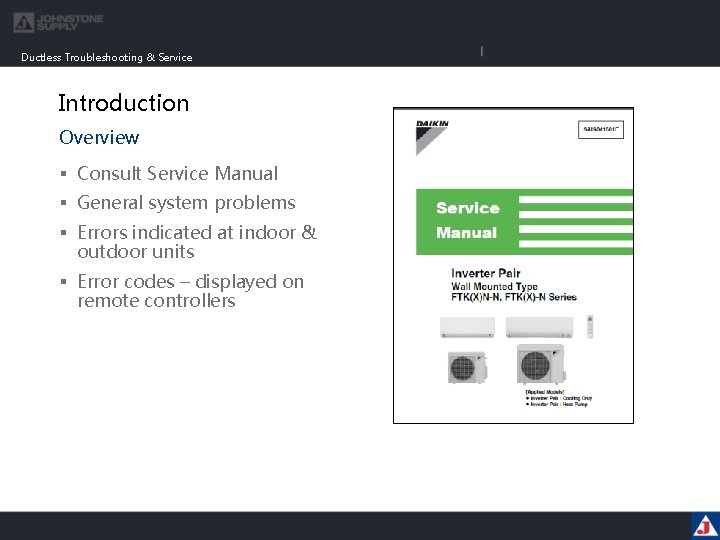Click the Johnstone J logo at bottom-right corner
The image size is (720, 540).
click(705, 526)
